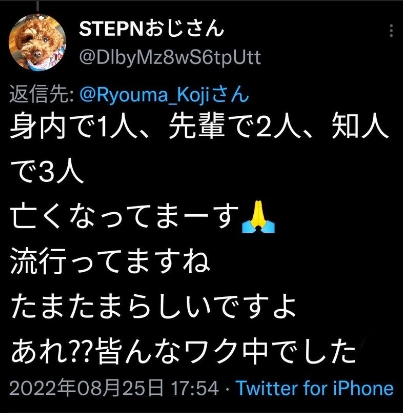The image size is (403, 413).
Task: Click the 流行ってますね line
Action: pos(110,262)
